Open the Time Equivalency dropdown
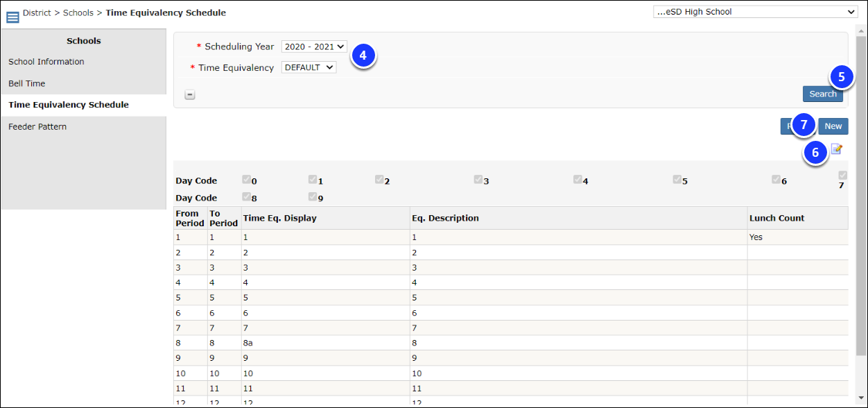868x408 pixels. click(309, 67)
